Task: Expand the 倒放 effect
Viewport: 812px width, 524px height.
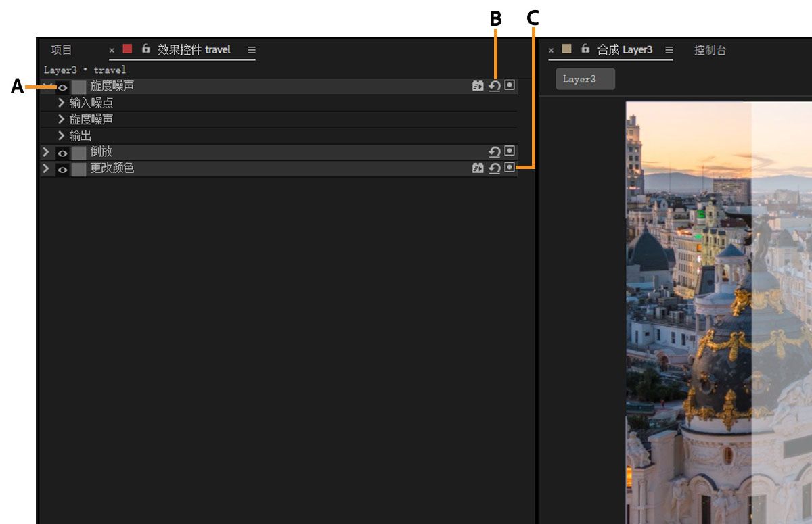Action: coord(46,152)
